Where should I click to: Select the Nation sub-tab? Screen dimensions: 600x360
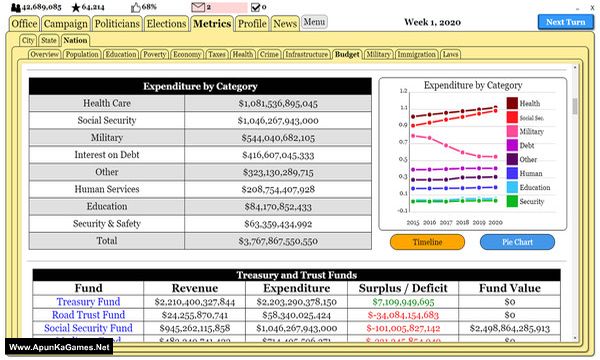75,41
